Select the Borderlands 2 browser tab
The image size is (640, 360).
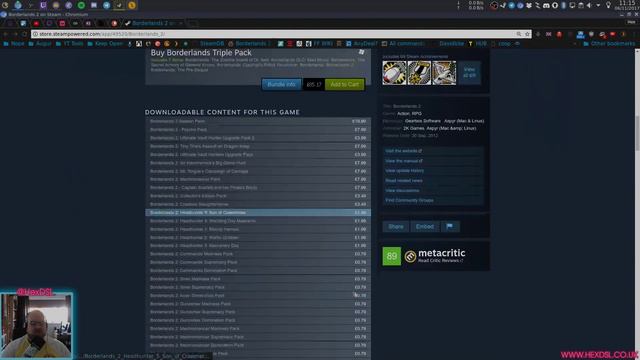153,23
